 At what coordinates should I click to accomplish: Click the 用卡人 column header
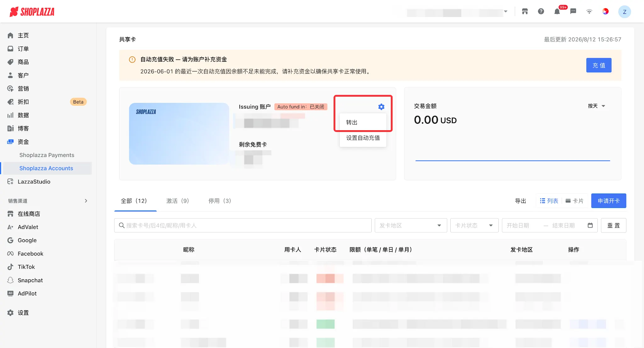tap(293, 250)
